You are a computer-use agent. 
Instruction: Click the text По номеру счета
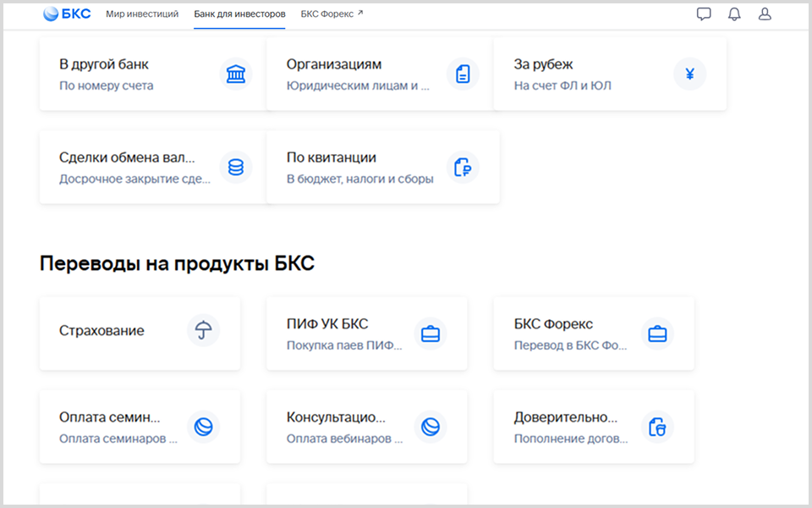107,86
